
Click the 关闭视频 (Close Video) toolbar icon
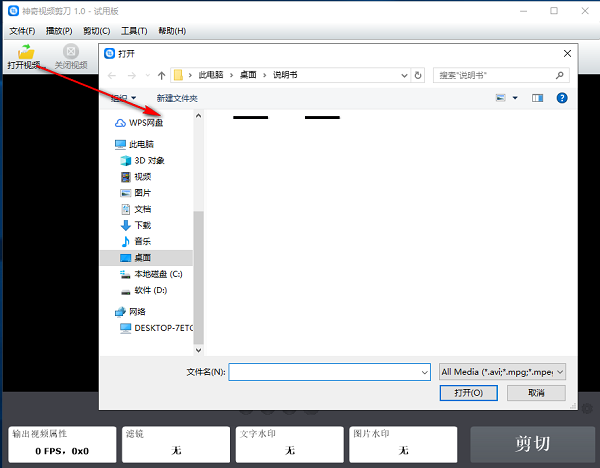70,56
